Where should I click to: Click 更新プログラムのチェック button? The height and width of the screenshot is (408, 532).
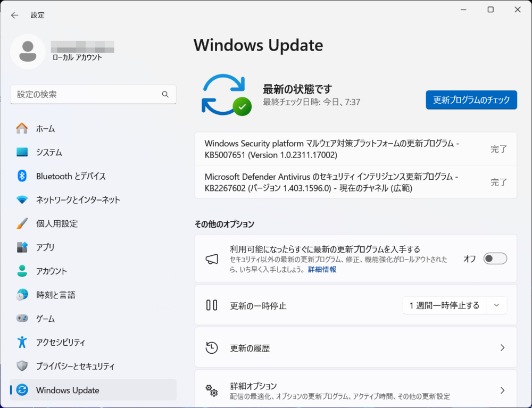point(471,99)
